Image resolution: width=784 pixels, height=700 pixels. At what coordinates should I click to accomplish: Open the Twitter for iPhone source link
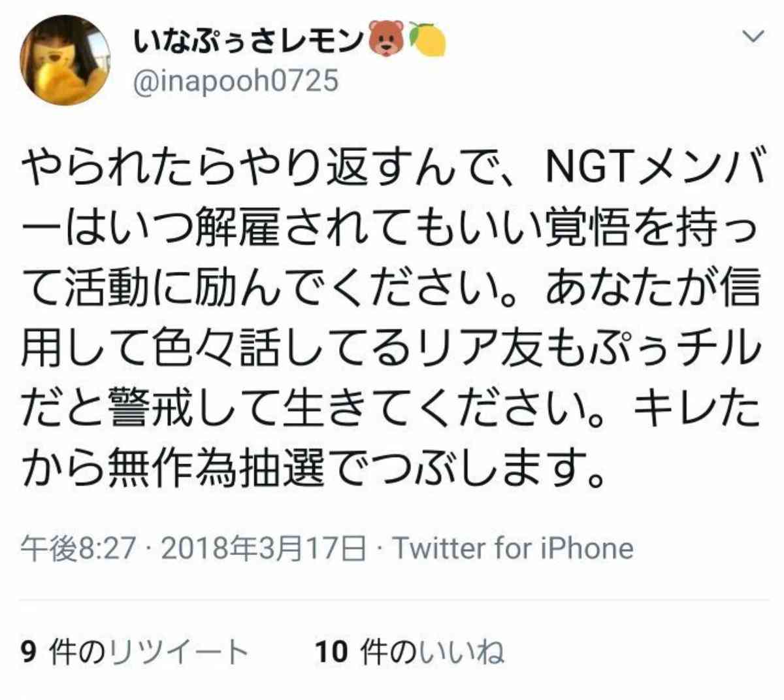513,548
